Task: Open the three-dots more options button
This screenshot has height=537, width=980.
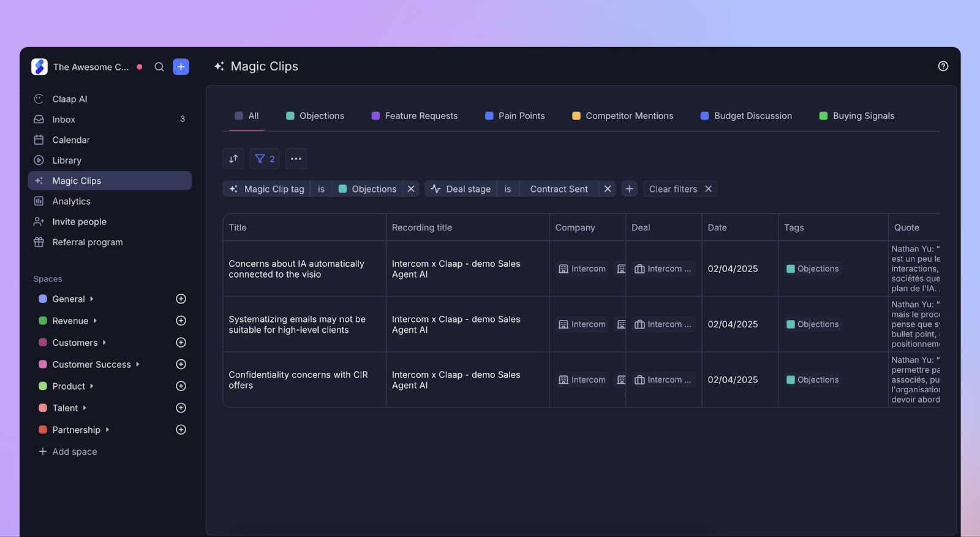Action: (296, 159)
